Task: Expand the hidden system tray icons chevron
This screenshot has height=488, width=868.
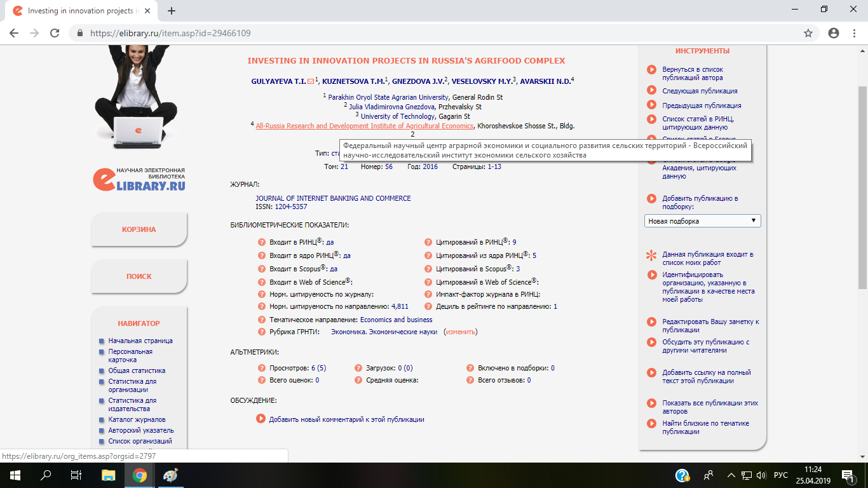Action: coord(731,475)
